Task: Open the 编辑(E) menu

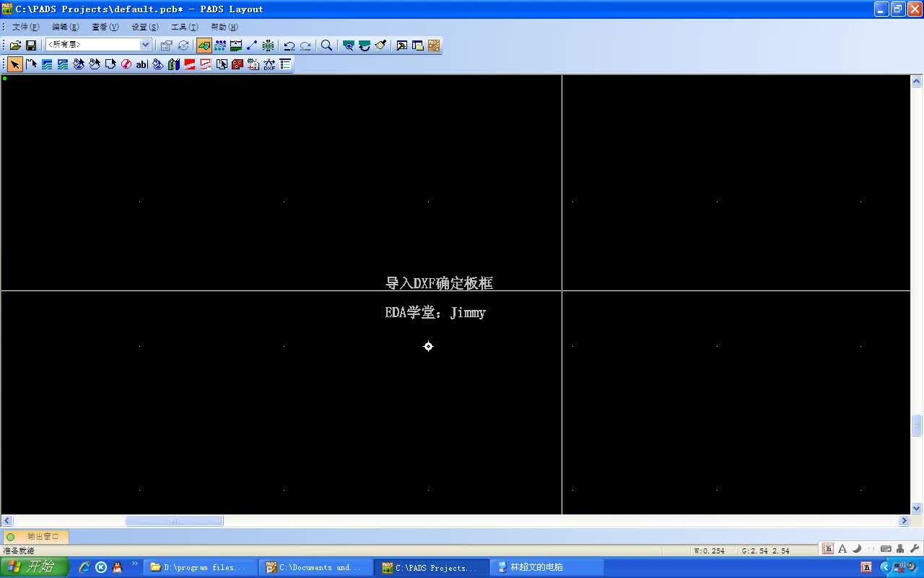Action: [66, 27]
